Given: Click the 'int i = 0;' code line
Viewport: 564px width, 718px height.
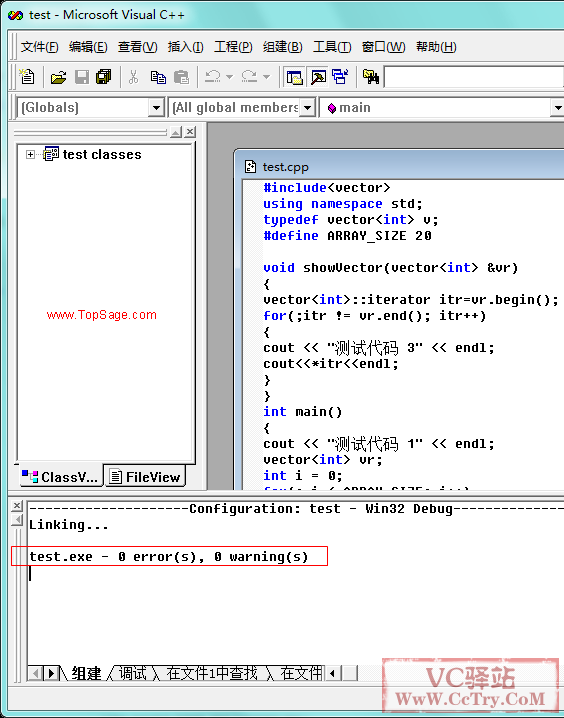Looking at the screenshot, I should pyautogui.click(x=303, y=476).
